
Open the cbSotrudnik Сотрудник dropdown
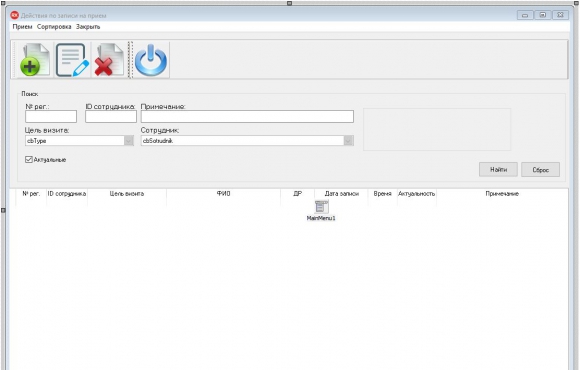click(x=348, y=141)
